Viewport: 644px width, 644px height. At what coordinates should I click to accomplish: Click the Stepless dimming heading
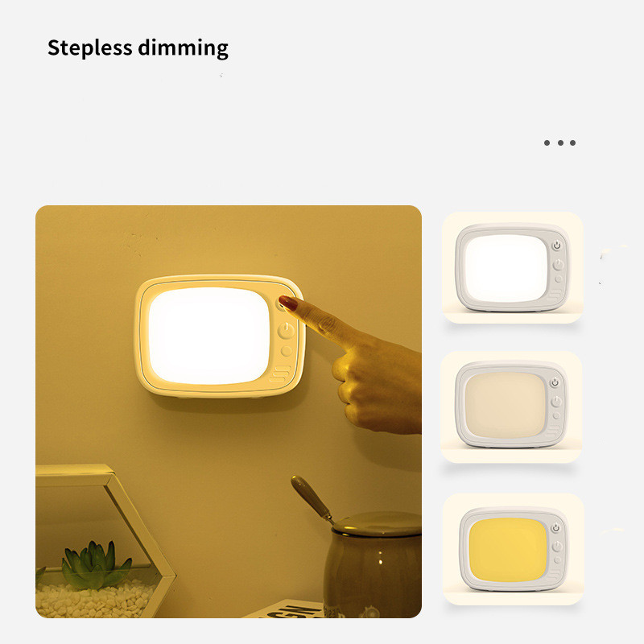point(138,48)
